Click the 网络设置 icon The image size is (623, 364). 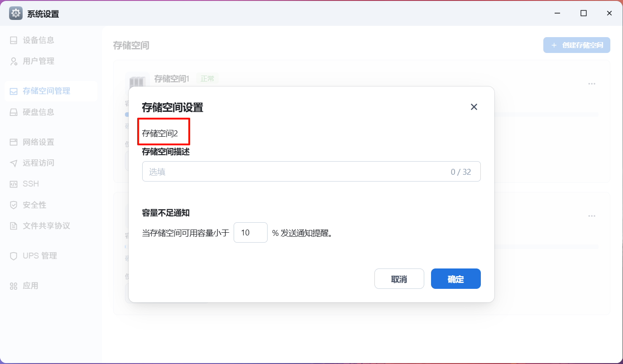tap(14, 142)
